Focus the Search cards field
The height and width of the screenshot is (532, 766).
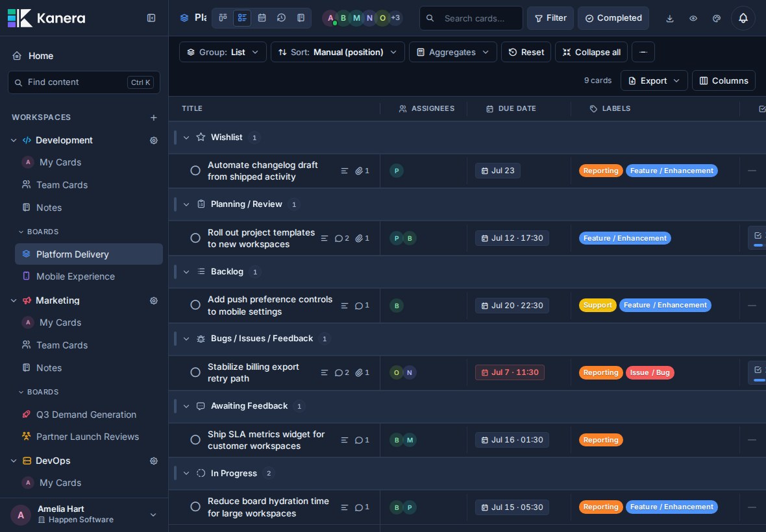[x=471, y=18]
